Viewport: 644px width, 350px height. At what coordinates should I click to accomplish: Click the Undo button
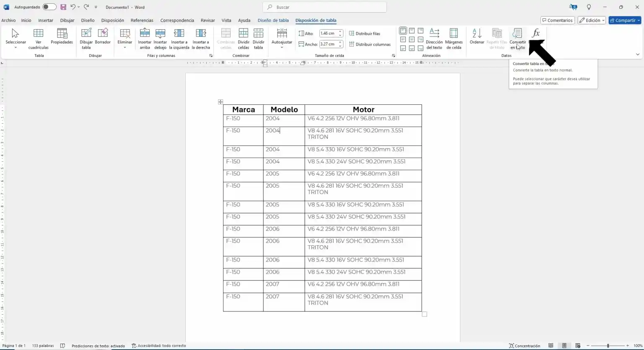[x=73, y=7]
